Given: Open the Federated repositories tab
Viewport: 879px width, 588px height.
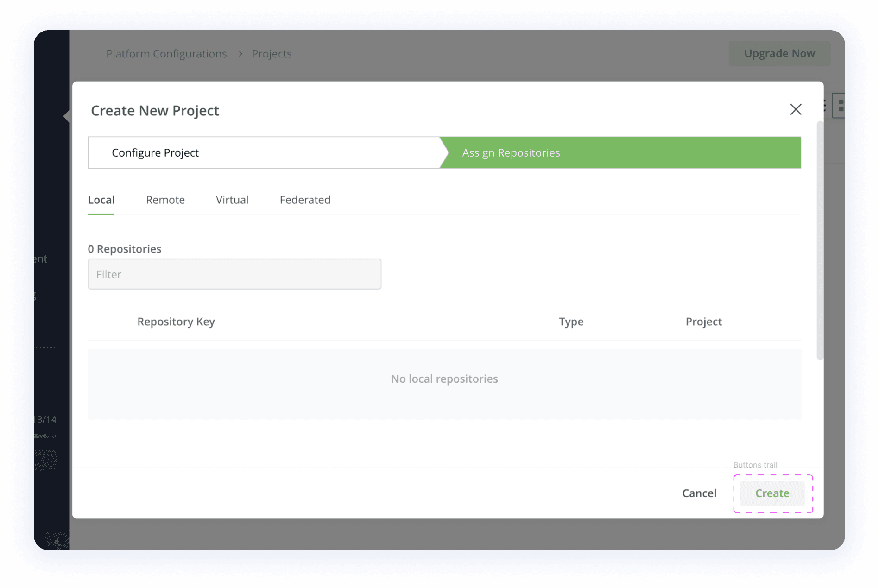Looking at the screenshot, I should [305, 200].
